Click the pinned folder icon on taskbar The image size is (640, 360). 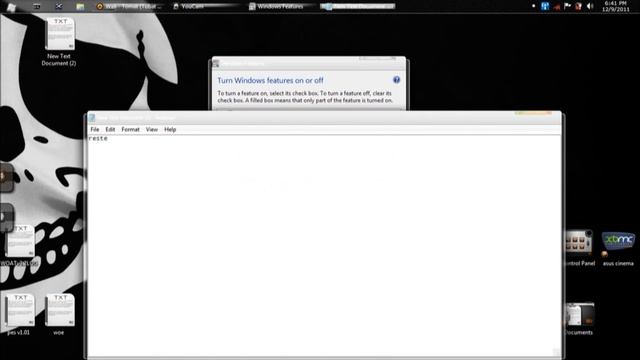point(80,7)
